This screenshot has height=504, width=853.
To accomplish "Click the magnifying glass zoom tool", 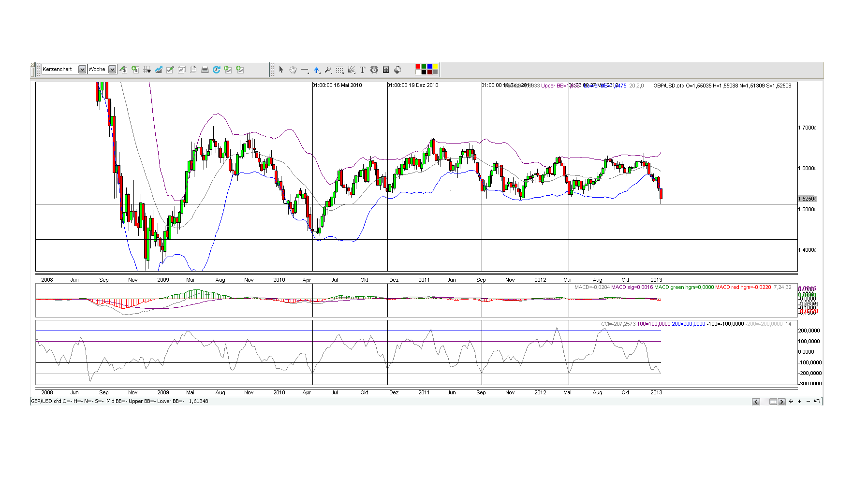I will click(328, 70).
